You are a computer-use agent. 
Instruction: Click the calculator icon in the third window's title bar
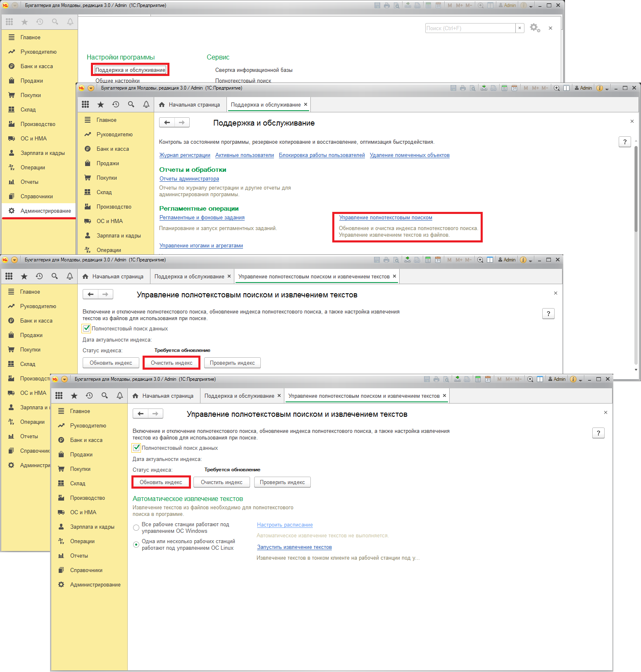[428, 260]
